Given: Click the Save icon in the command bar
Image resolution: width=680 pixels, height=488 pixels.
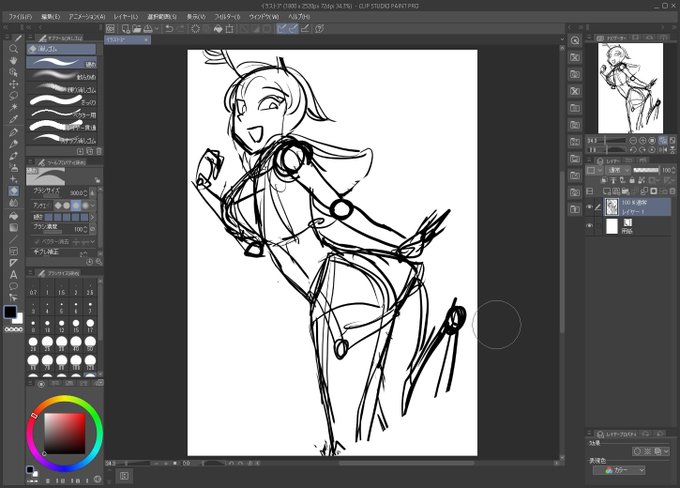Looking at the screenshot, I should [148, 29].
